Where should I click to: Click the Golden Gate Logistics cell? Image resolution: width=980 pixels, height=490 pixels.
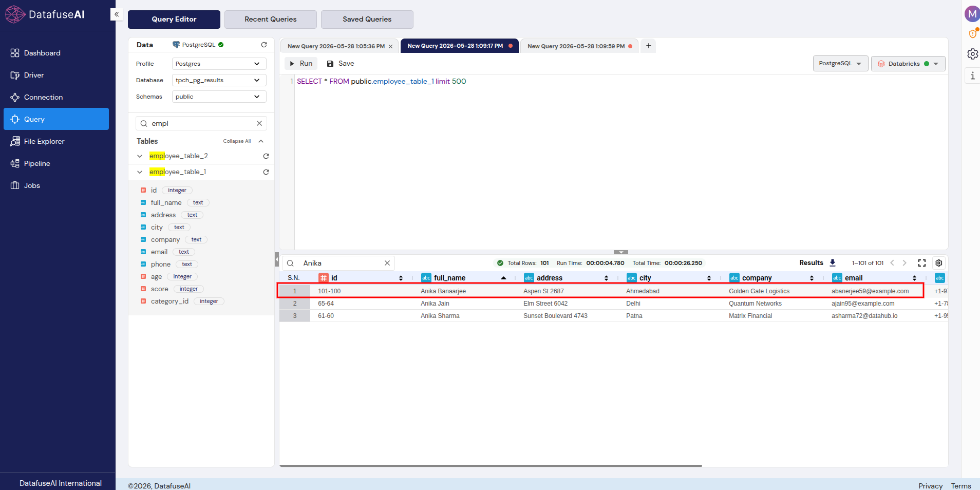tap(759, 291)
